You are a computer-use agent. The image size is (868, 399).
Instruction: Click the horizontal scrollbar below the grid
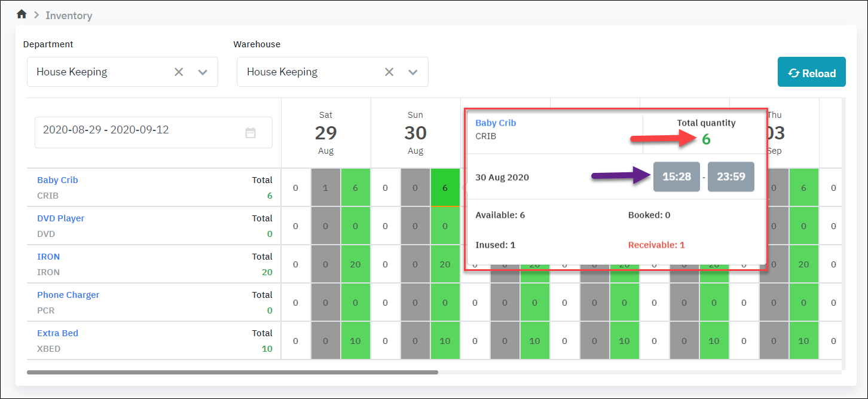click(x=232, y=372)
